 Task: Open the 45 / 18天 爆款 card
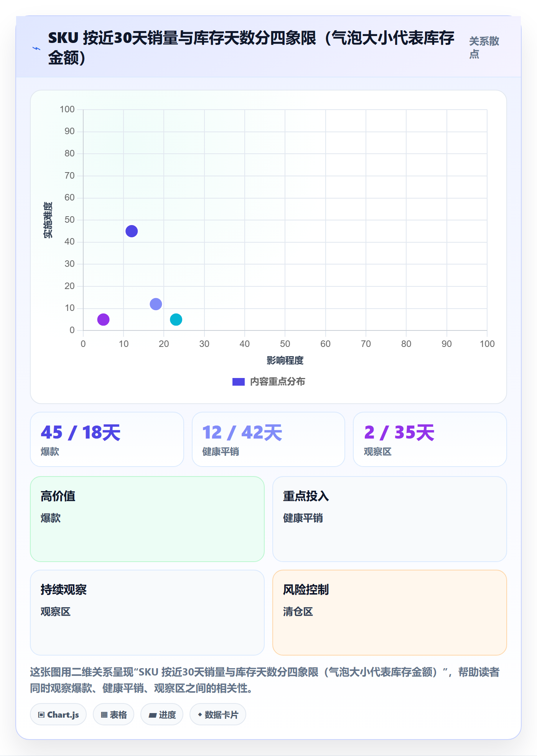pyautogui.click(x=107, y=439)
